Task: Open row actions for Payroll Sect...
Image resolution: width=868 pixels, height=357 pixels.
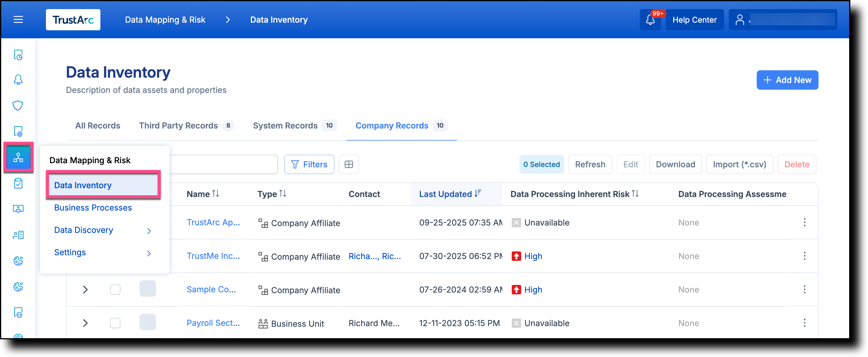Action: coord(805,323)
